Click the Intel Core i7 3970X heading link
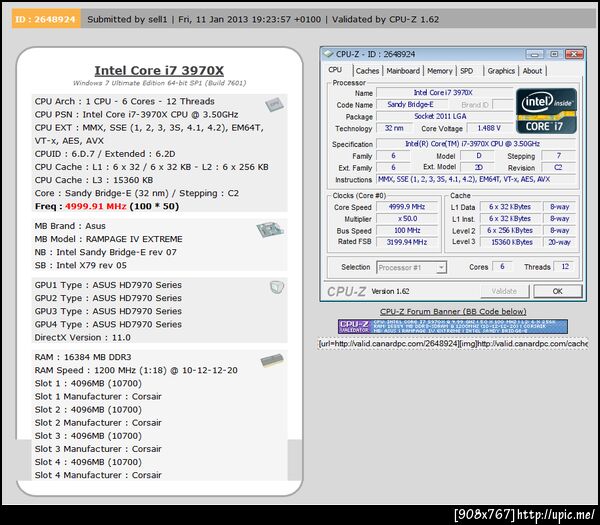 (159, 70)
